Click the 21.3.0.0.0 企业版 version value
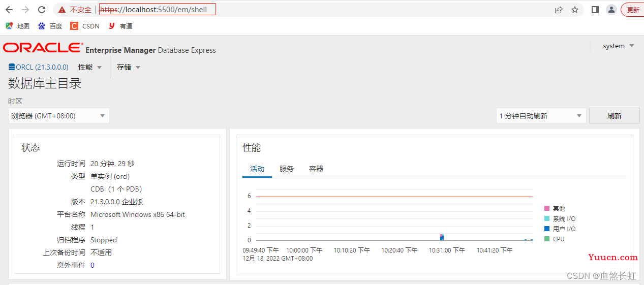The height and width of the screenshot is (285, 644). click(117, 202)
